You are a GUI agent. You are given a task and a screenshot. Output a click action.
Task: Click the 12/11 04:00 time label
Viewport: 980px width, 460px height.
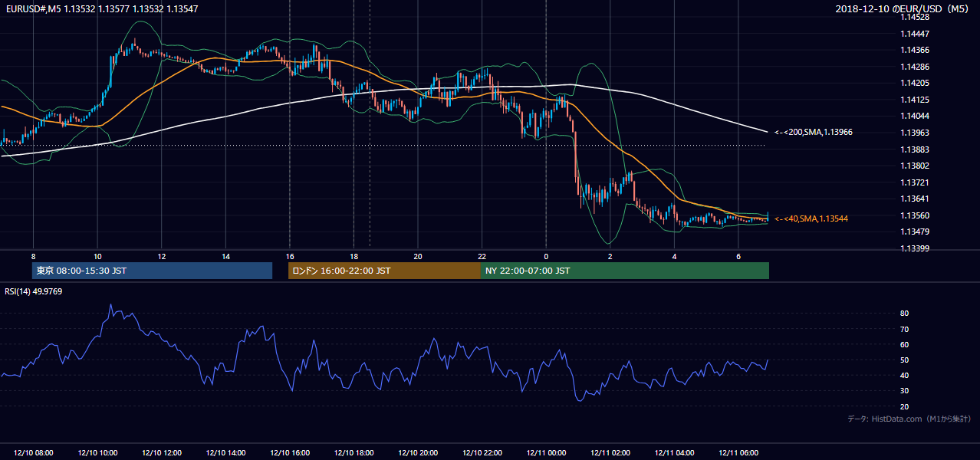(x=674, y=453)
